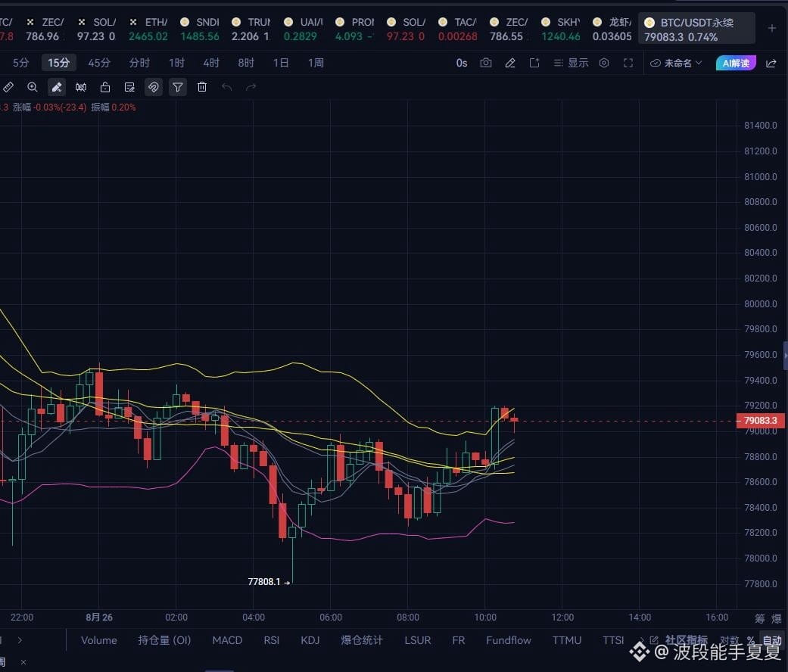Toggle the MACD indicator
Viewport: 788px width, 672px height.
[227, 640]
